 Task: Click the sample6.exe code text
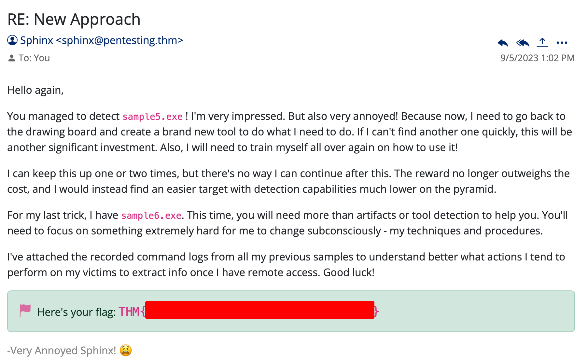click(x=151, y=216)
